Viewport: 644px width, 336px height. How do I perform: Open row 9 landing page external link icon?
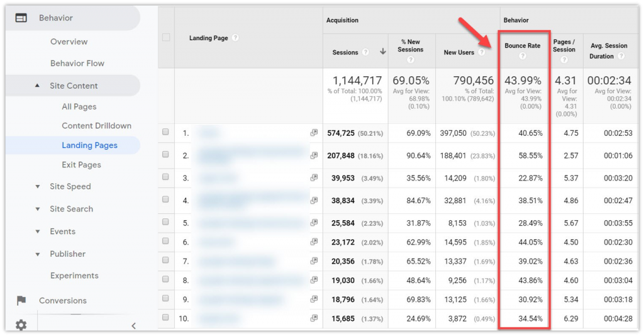(314, 299)
